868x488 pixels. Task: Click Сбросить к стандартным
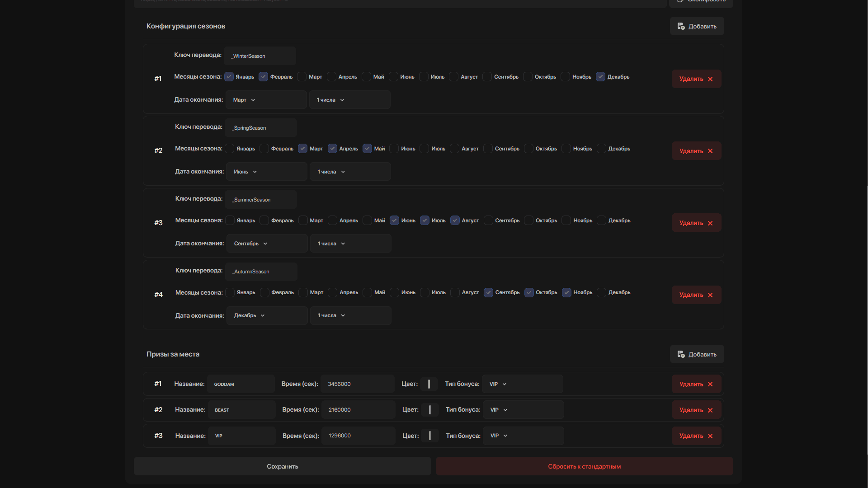click(585, 466)
